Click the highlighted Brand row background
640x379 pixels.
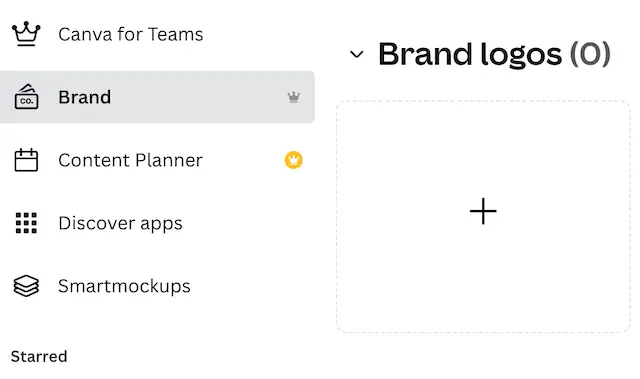157,97
